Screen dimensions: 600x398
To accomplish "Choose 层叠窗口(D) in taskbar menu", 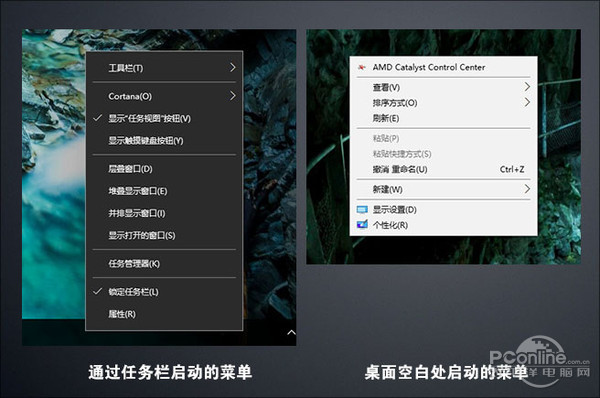I will (164, 169).
